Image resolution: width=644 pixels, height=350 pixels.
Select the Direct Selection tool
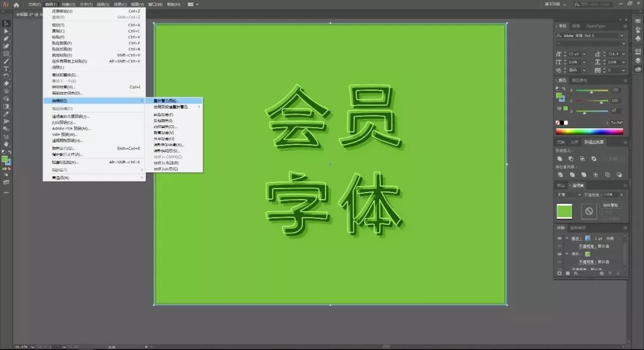(x=6, y=31)
